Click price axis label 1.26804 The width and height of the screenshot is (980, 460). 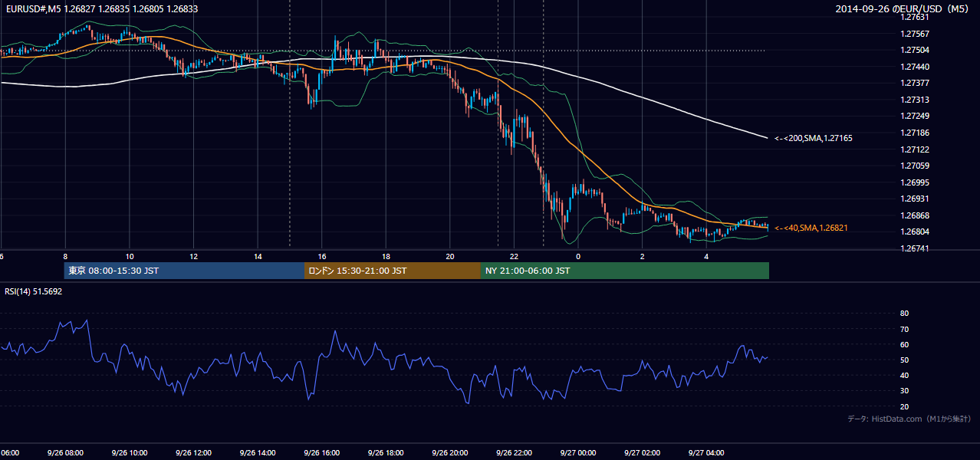click(x=915, y=232)
